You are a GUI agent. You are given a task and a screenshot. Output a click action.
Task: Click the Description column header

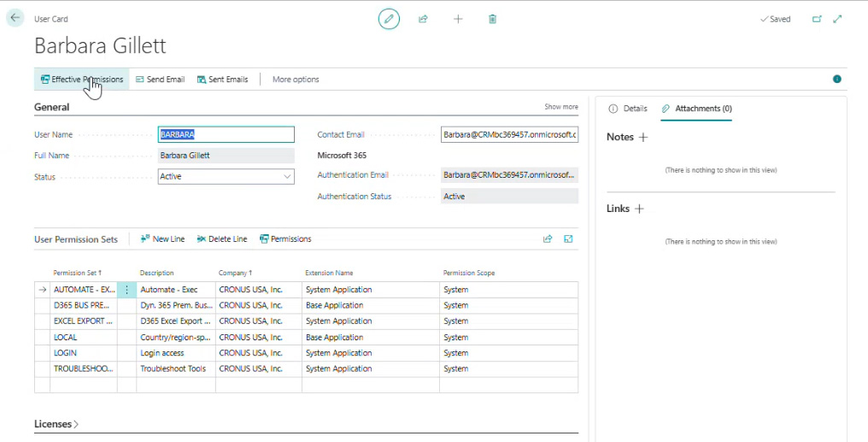coord(156,273)
